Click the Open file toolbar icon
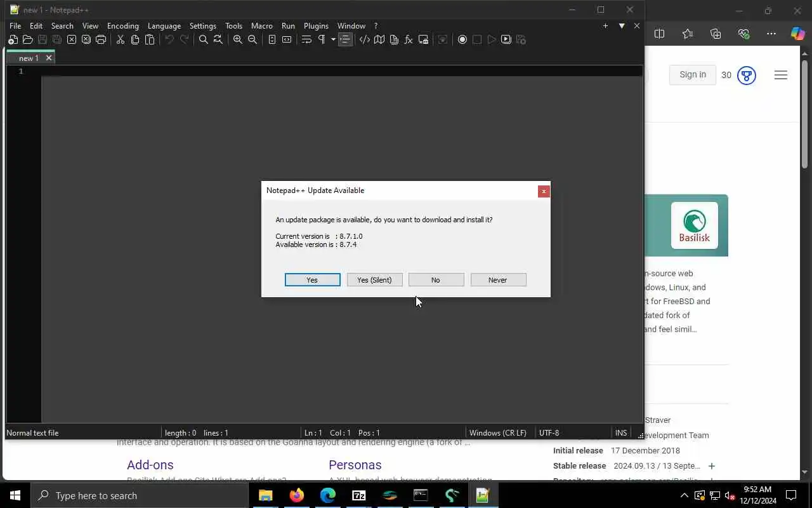 tap(27, 39)
